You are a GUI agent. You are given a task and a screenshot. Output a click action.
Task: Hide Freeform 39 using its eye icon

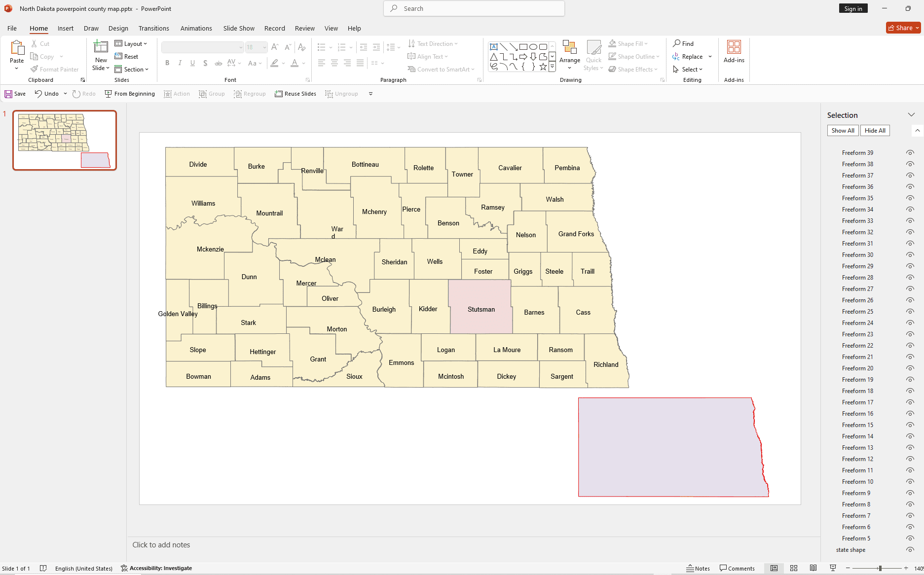coord(910,153)
